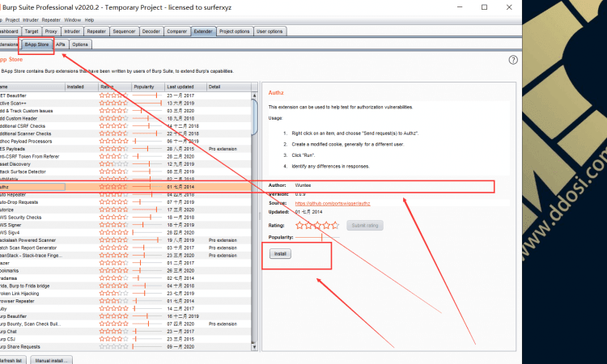The height and width of the screenshot is (364, 607).
Task: Switch to the Decoder tab
Action: click(151, 32)
